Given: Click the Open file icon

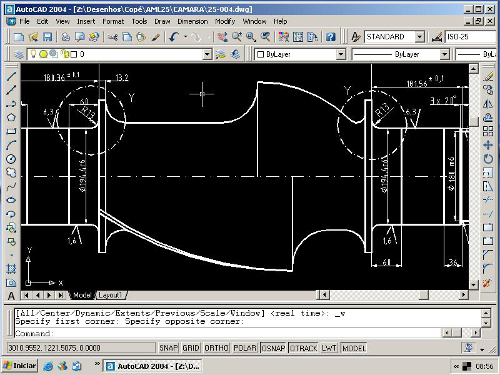Looking at the screenshot, I should tap(33, 37).
